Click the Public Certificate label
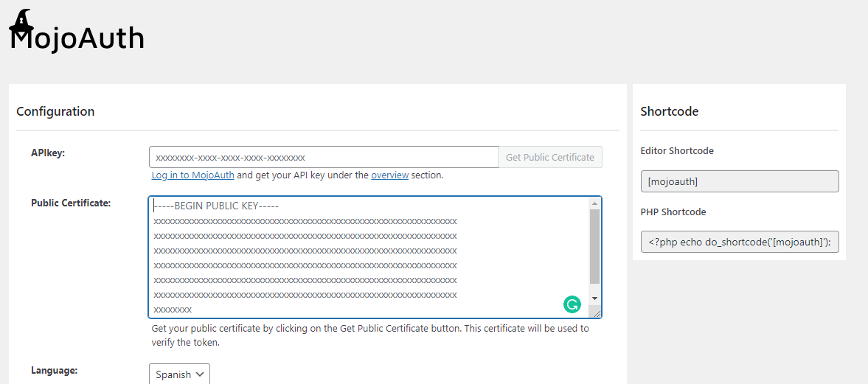Image resolution: width=868 pixels, height=384 pixels. tap(71, 203)
